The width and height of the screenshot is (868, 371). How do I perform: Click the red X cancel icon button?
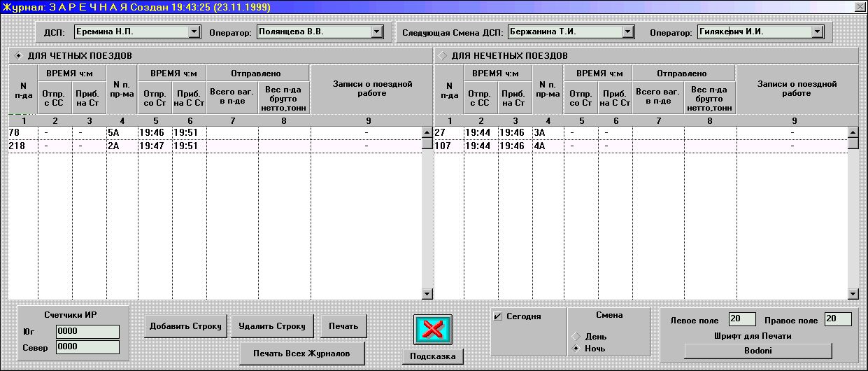432,330
